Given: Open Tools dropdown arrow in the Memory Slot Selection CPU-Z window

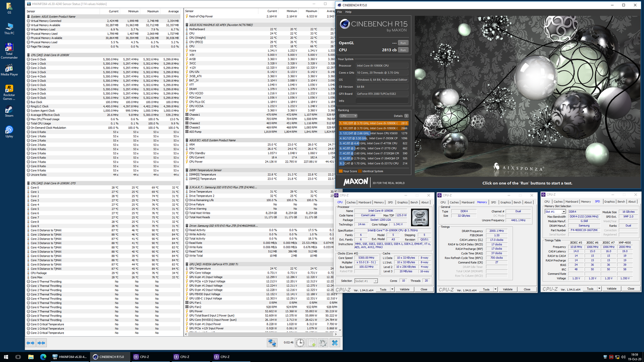Looking at the screenshot, I should pyautogui.click(x=599, y=289).
